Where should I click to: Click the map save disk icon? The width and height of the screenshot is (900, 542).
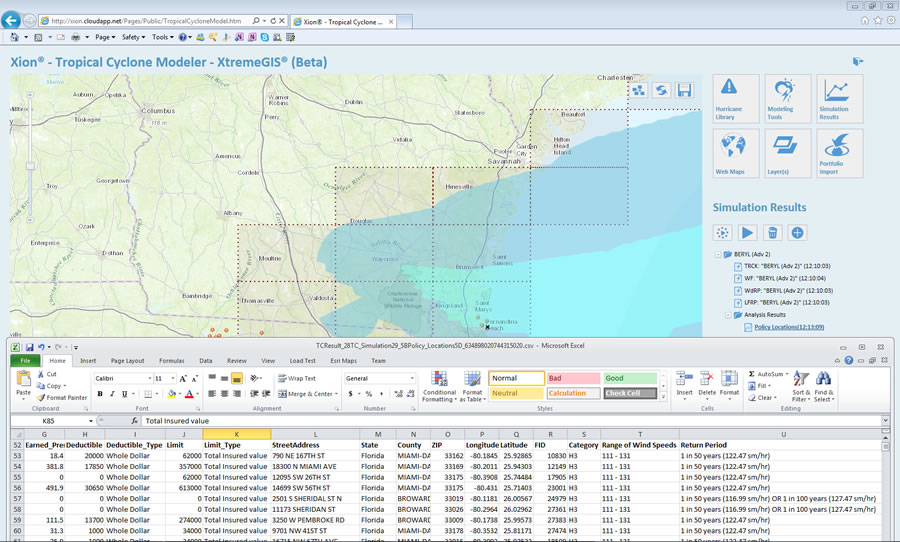point(684,90)
